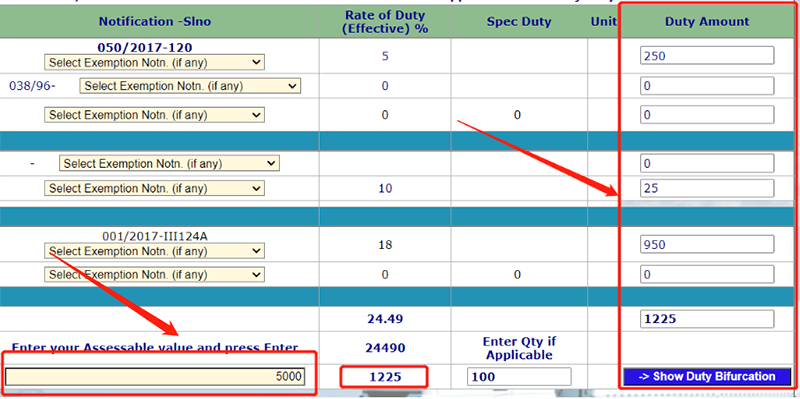This screenshot has height=399, width=800.
Task: Click the quantity field showing 100
Action: [519, 377]
